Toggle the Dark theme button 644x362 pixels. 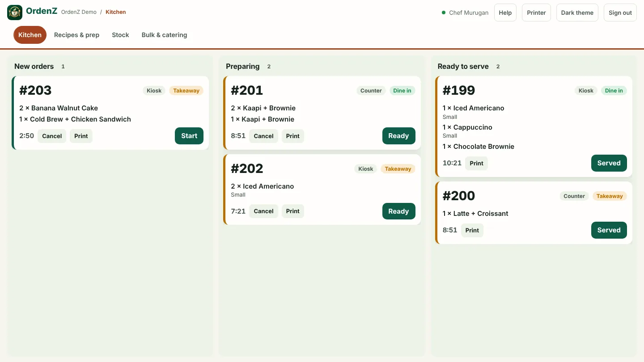pos(577,13)
